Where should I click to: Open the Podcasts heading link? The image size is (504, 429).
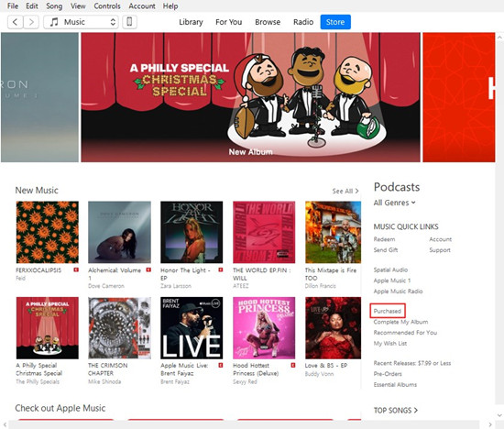coord(397,187)
